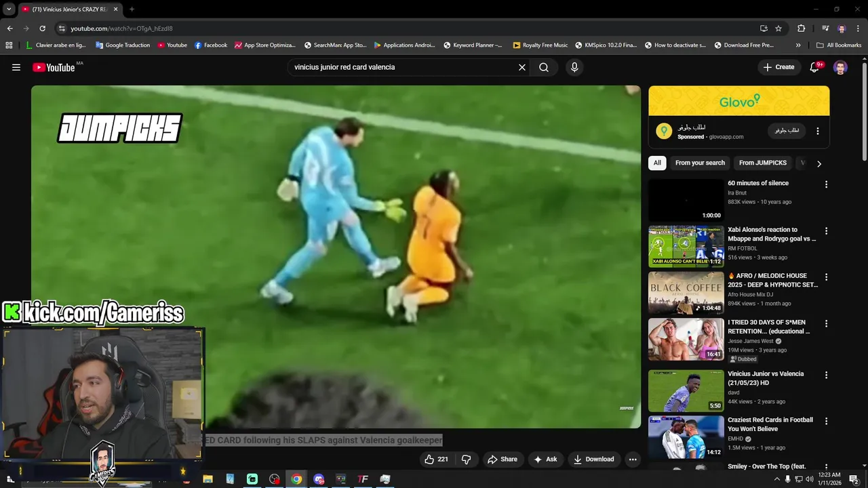Install app icon in address bar

(764, 28)
